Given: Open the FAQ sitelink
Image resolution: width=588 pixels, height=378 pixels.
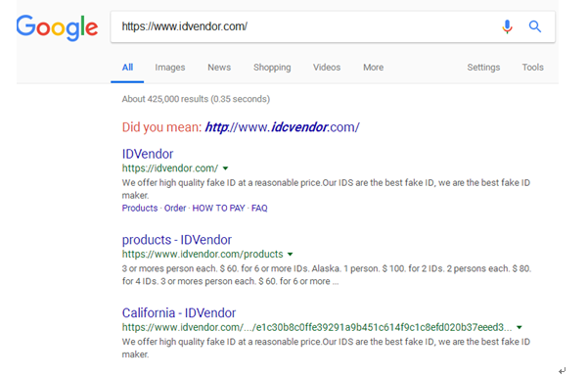Looking at the screenshot, I should click(x=259, y=208).
